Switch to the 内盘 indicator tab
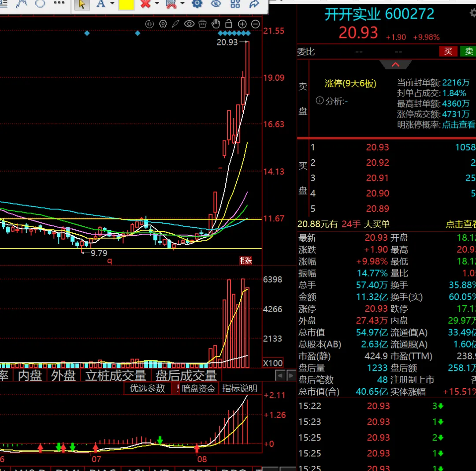Viewport: 476px width, 471px height. click(x=30, y=376)
